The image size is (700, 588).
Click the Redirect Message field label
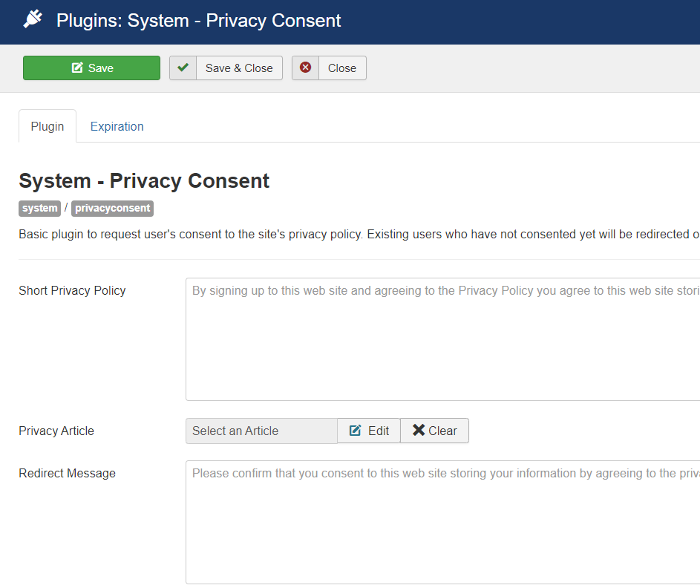(67, 473)
